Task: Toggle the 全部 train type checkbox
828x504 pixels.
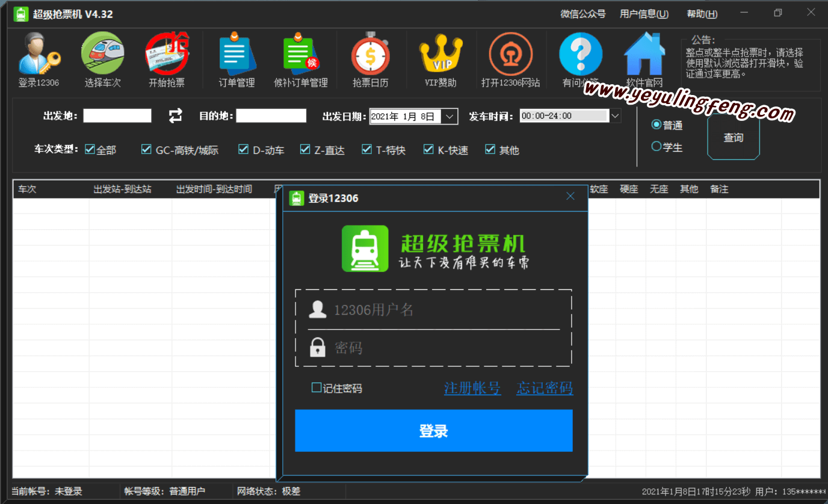Action: pos(90,149)
